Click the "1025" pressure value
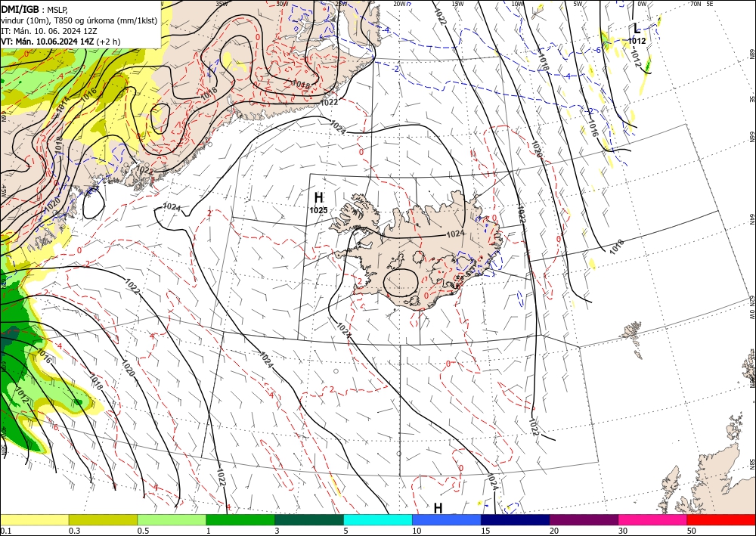 pyautogui.click(x=318, y=210)
